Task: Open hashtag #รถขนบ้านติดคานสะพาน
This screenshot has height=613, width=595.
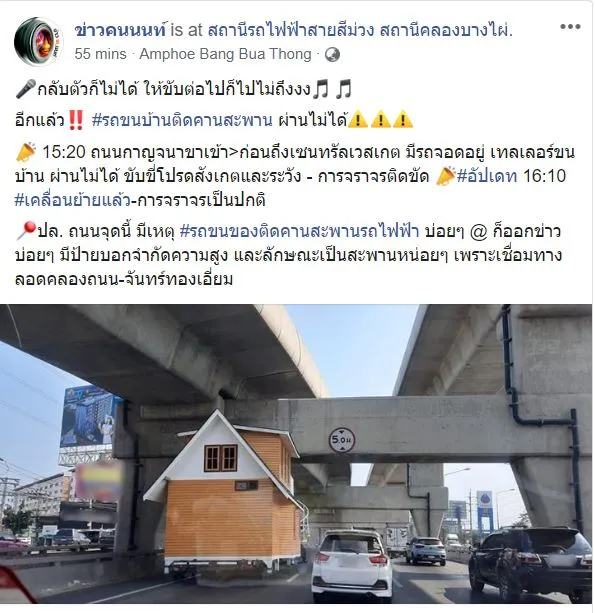Action: click(182, 120)
